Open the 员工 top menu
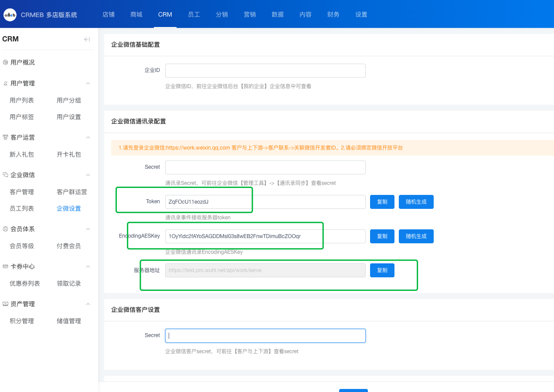The height and width of the screenshot is (392, 554). click(194, 14)
